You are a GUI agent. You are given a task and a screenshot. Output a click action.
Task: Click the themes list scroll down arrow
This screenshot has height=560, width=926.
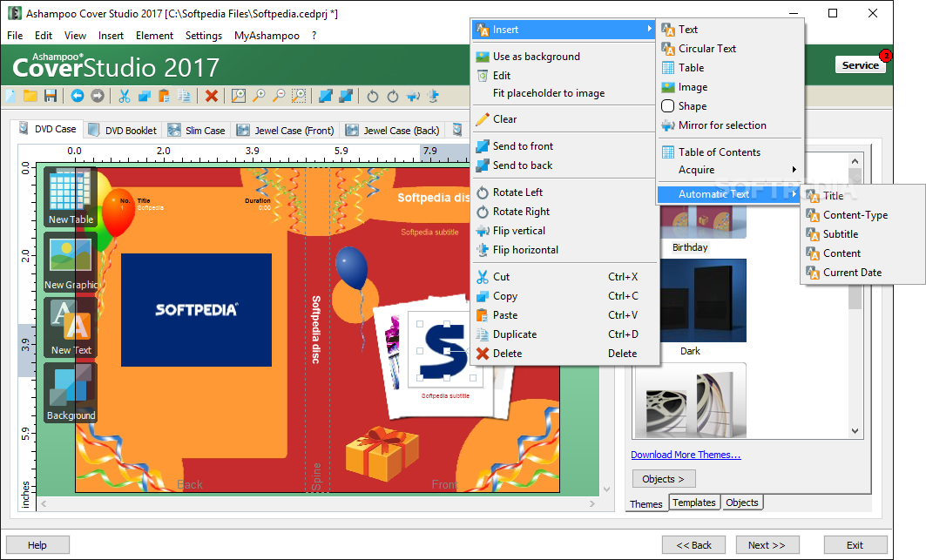(x=855, y=431)
